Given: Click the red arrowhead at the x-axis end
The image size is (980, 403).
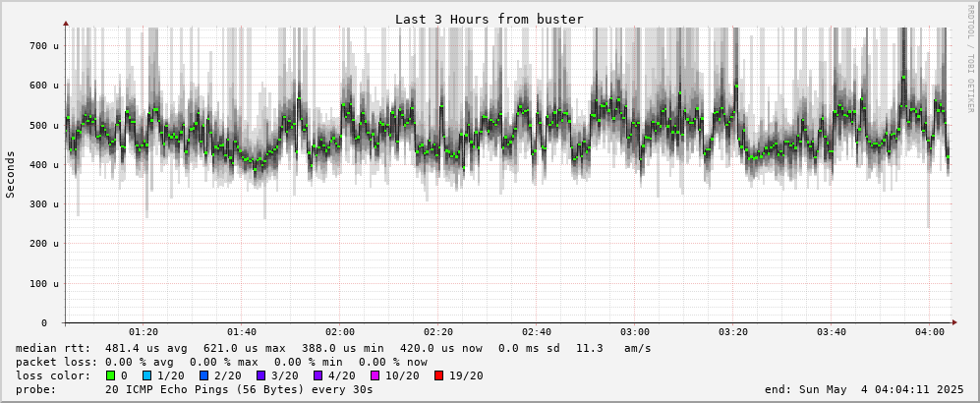Looking at the screenshot, I should (954, 322).
